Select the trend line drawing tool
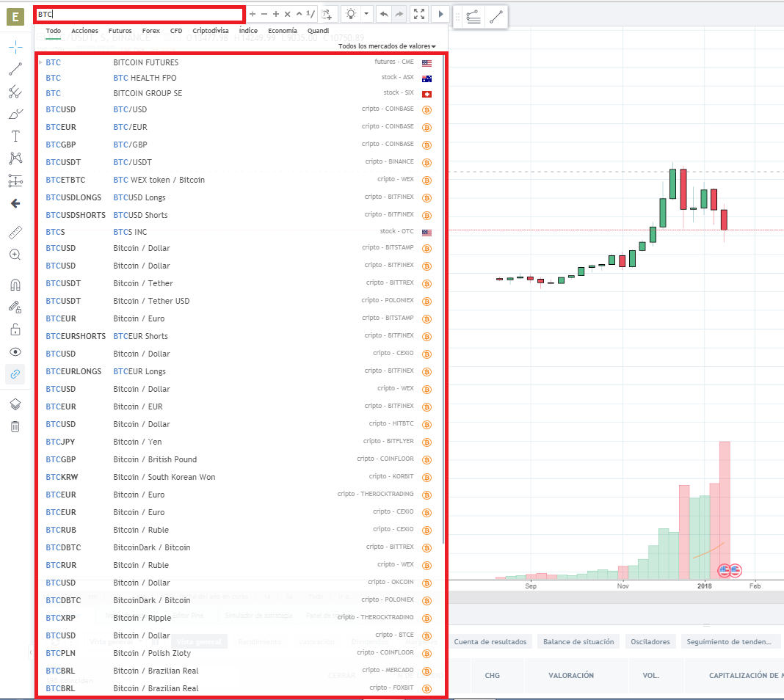The width and height of the screenshot is (784, 700). coord(15,69)
